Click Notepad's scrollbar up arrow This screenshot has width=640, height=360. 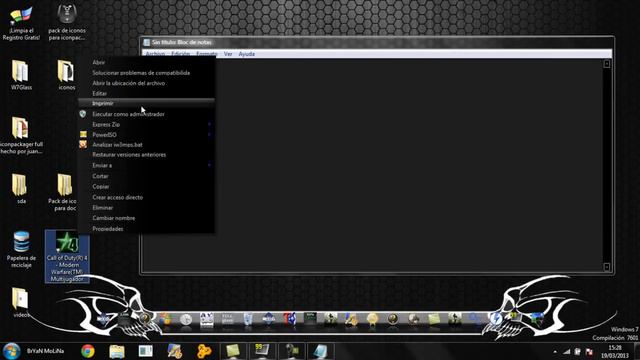point(607,64)
